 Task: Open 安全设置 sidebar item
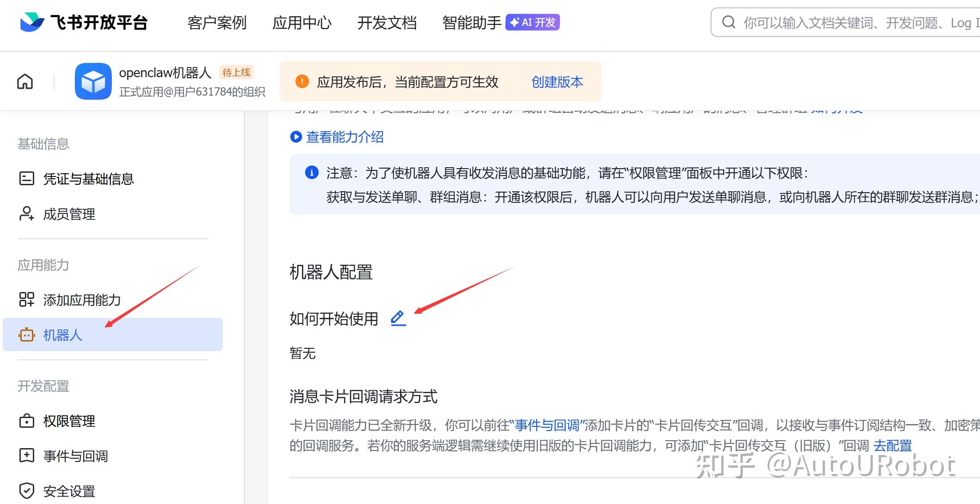pyautogui.click(x=69, y=491)
